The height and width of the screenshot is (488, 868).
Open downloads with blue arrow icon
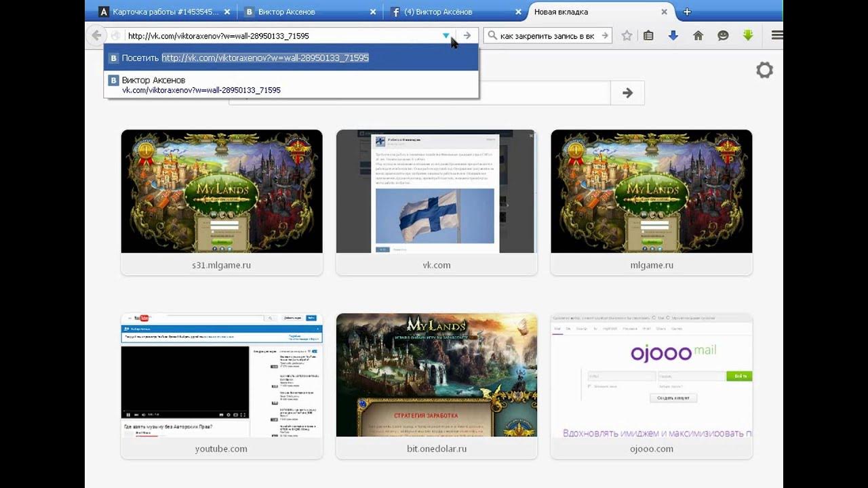(673, 36)
